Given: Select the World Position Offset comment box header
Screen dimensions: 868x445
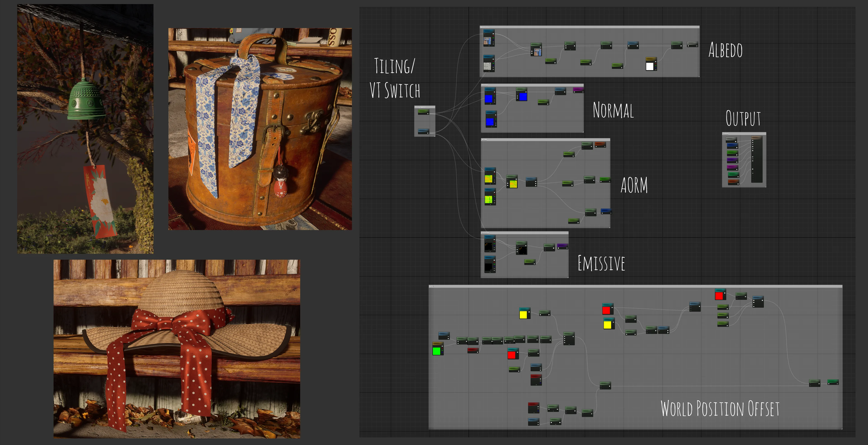Looking at the screenshot, I should pos(635,286).
